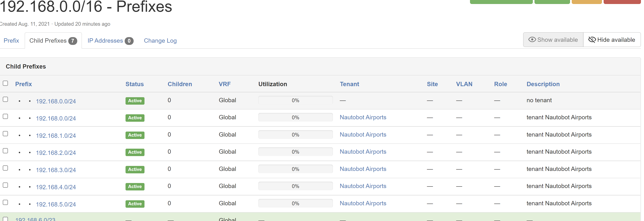Open the Change Log tab
Screen dimensions: 644x221
(x=160, y=41)
